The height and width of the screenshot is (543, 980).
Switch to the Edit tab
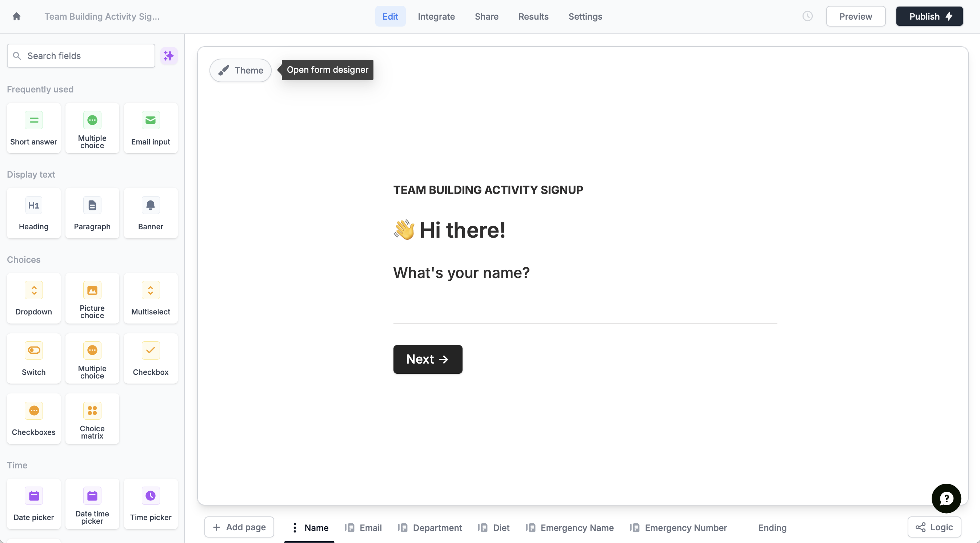pos(390,16)
